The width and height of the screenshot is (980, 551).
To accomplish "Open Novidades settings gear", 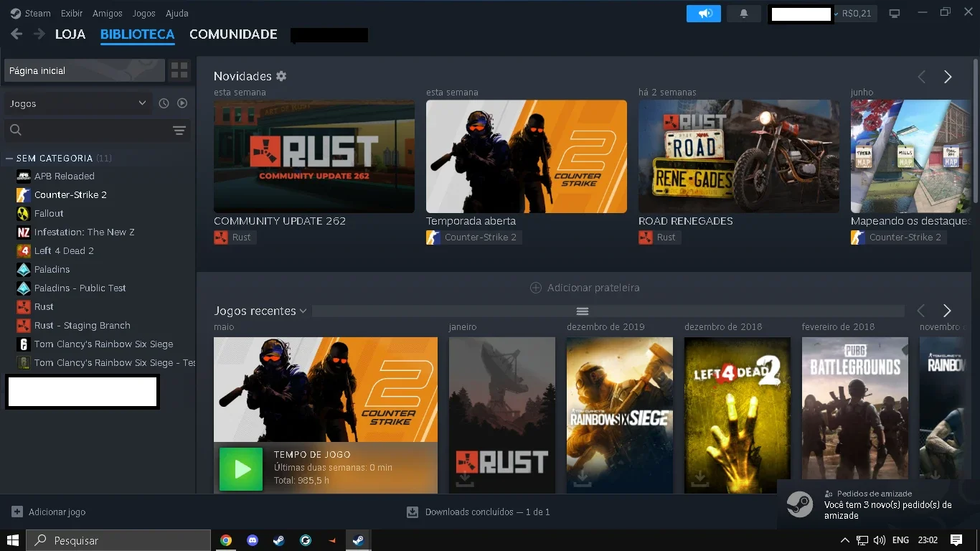I will tap(281, 76).
